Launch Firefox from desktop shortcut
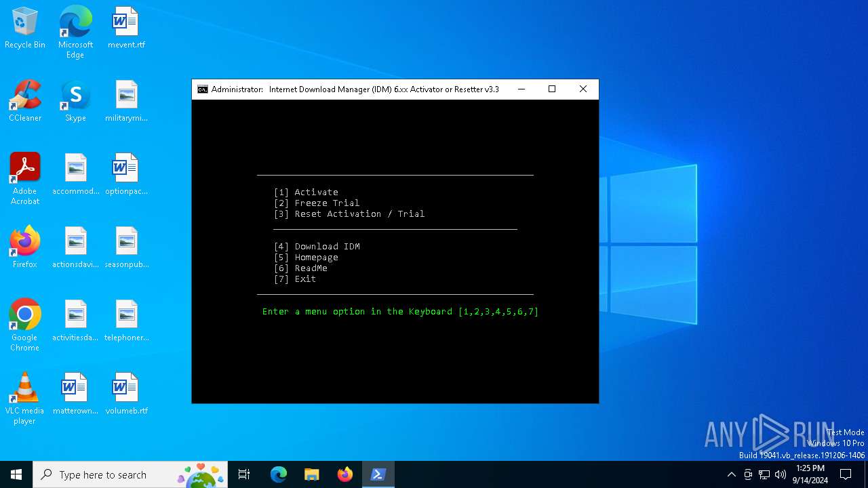The image size is (868, 488). (x=25, y=247)
